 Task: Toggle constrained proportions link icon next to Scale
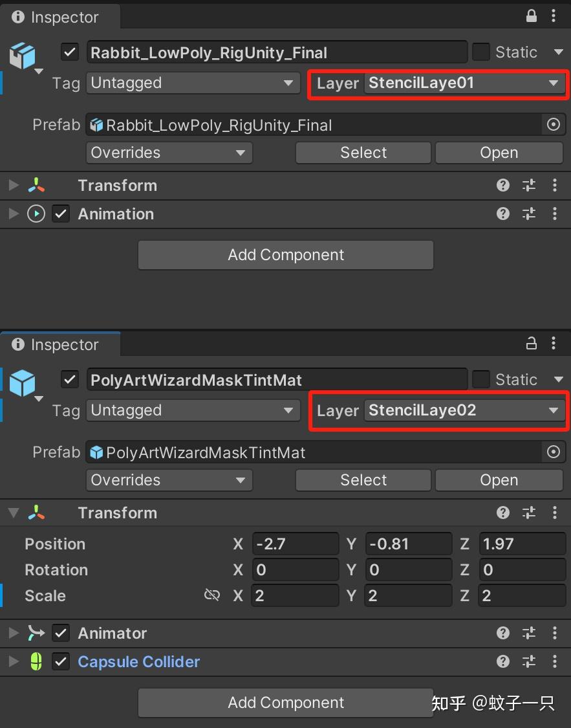click(212, 595)
